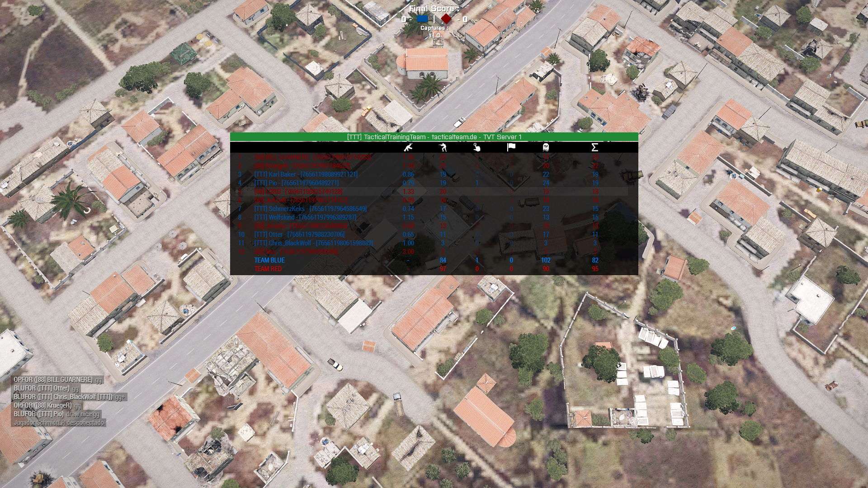This screenshot has width=868, height=488.
Task: Click TEAM RED's total score 95
Action: 595,269
